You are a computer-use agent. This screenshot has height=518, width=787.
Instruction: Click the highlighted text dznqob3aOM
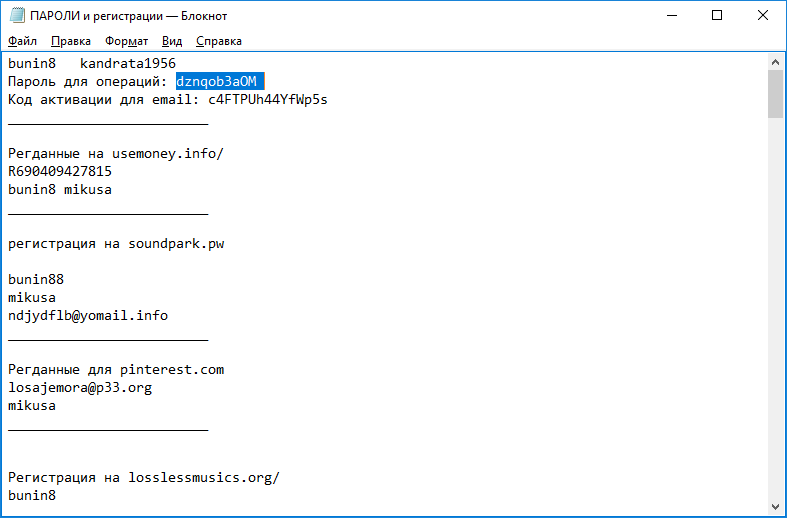pos(216,81)
